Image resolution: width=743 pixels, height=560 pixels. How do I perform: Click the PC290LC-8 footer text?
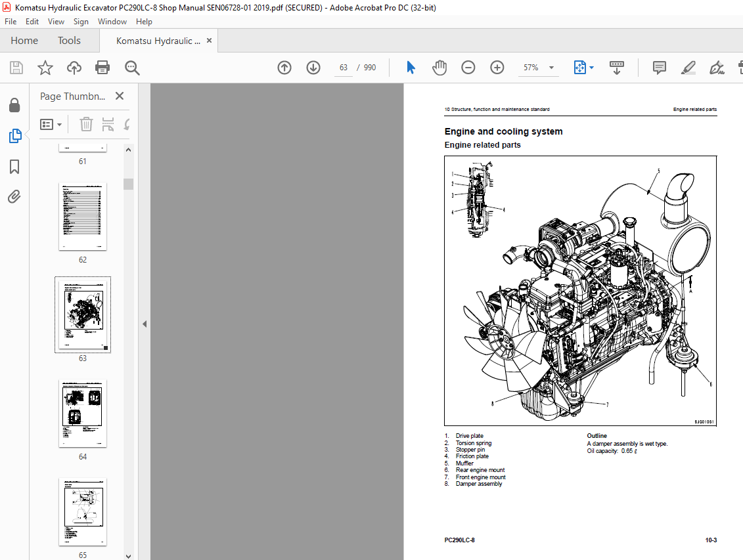tap(459, 540)
